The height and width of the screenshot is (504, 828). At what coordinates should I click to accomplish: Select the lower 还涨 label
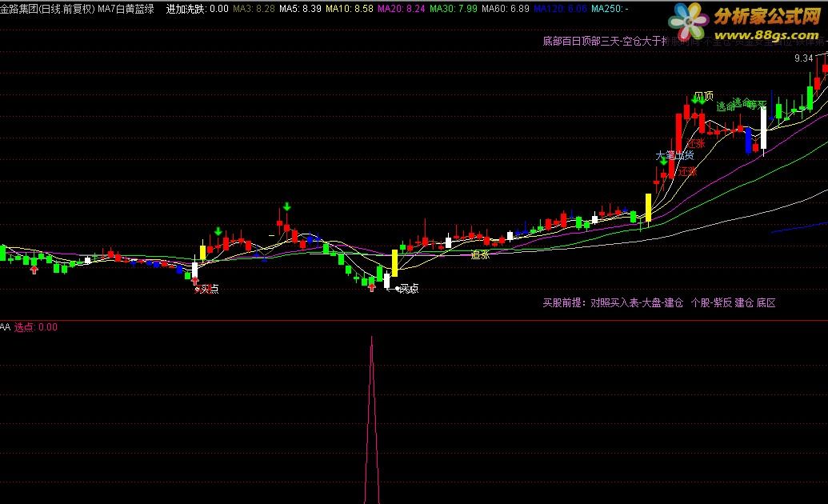pyautogui.click(x=688, y=171)
